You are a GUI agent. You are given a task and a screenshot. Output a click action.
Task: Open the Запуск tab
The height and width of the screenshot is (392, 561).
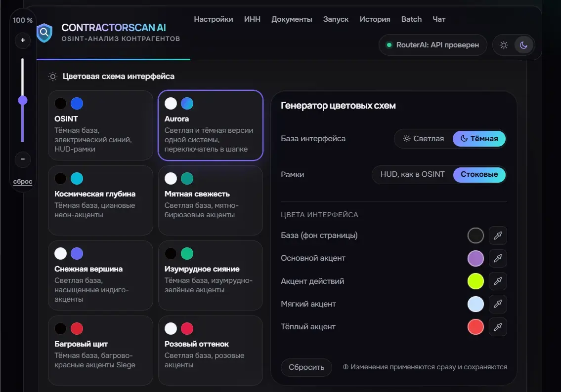coord(336,19)
